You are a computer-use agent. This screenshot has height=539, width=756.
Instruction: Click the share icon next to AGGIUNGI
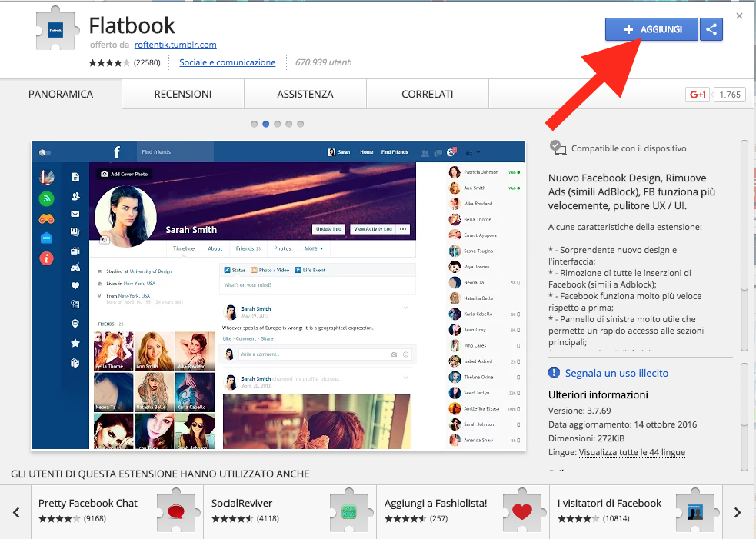711,29
